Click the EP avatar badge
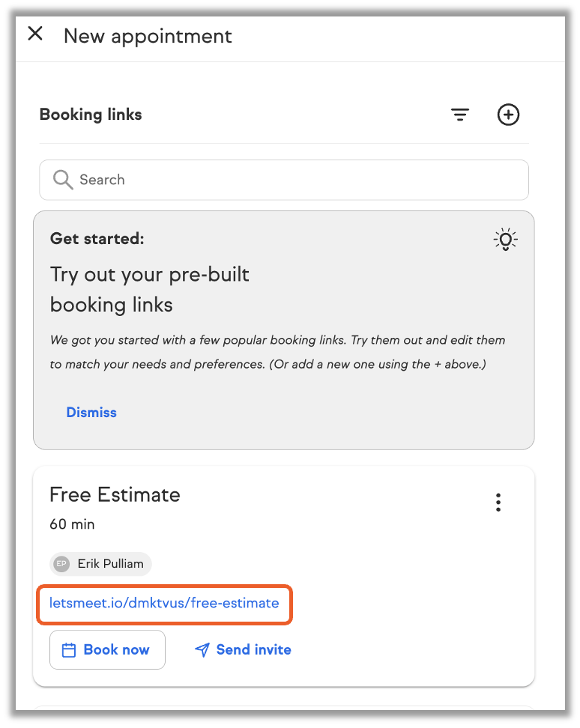Viewport: 580px width, 728px height. click(x=61, y=564)
